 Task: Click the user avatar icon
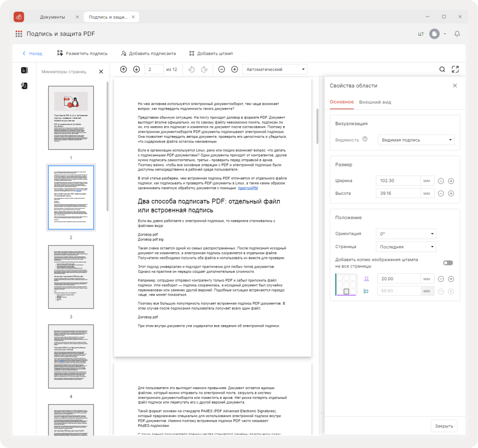tap(435, 34)
